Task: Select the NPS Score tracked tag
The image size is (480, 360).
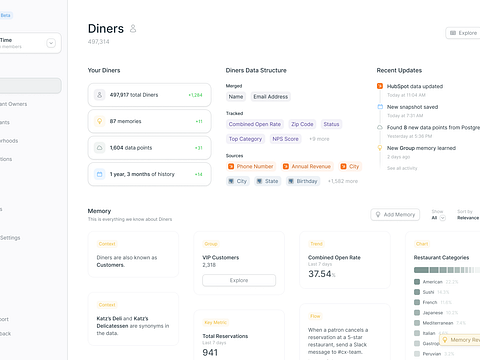Action: (285, 139)
